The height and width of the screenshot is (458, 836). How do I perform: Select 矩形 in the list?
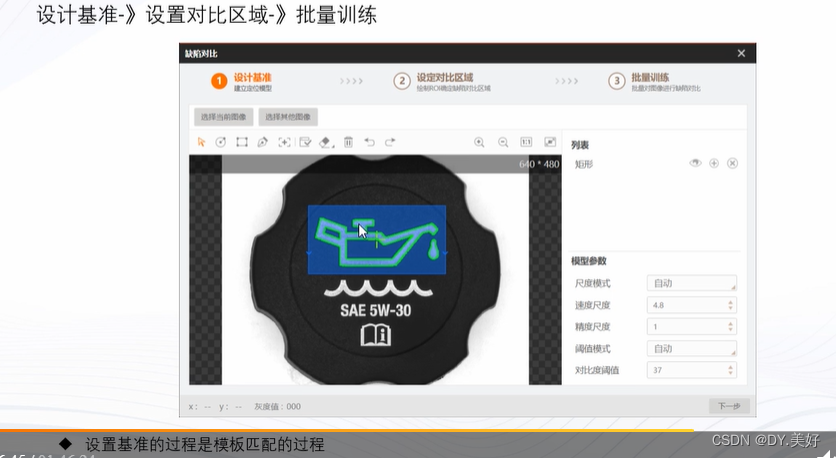(x=584, y=164)
